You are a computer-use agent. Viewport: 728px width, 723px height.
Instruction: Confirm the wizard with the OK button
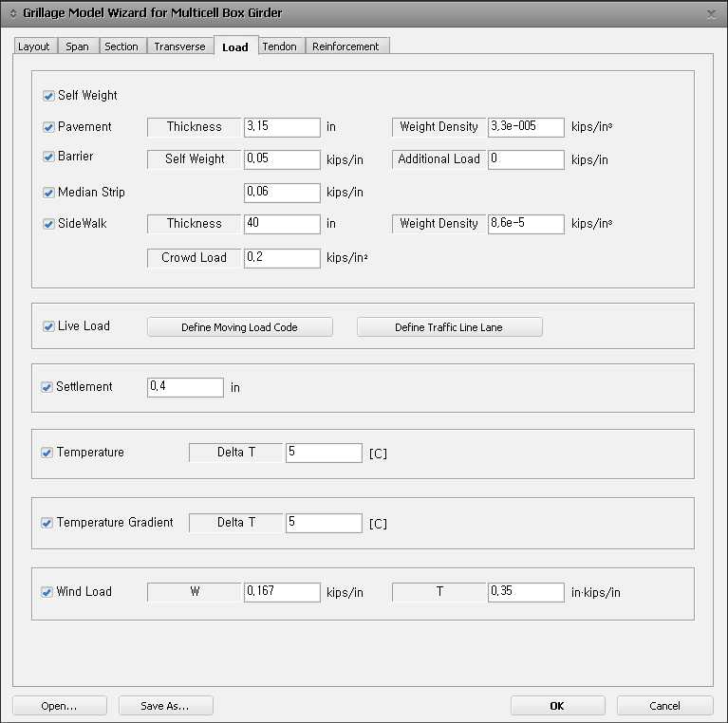[557, 706]
